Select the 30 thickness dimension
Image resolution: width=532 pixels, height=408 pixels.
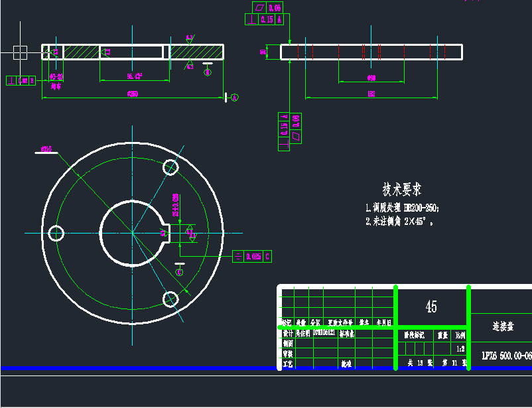click(263, 52)
